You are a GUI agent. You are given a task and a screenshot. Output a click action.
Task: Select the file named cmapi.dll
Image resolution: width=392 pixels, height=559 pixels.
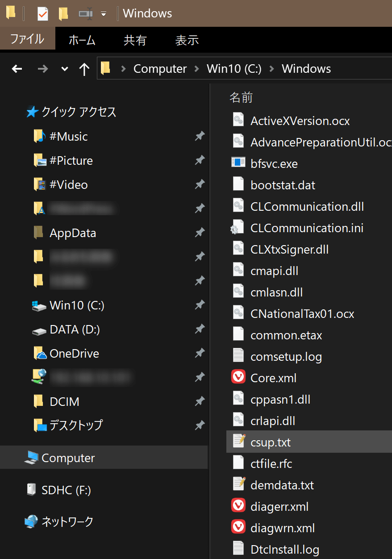pyautogui.click(x=275, y=271)
